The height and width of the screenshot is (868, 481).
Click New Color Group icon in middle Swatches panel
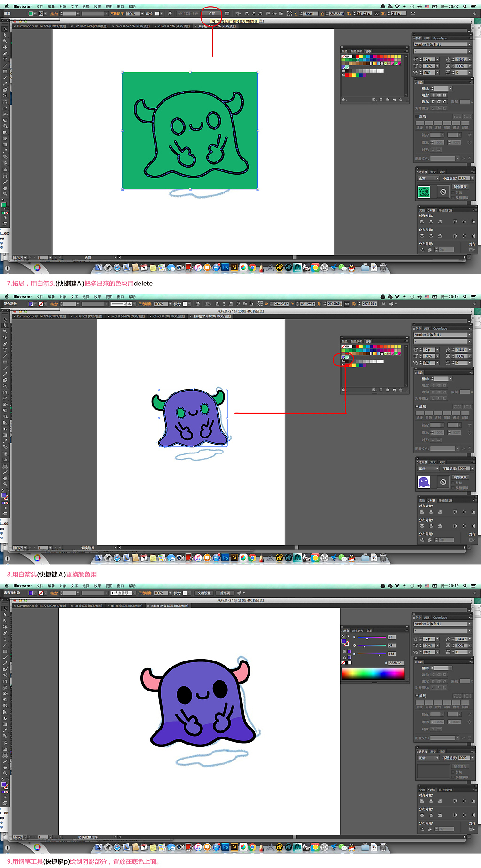coord(388,390)
